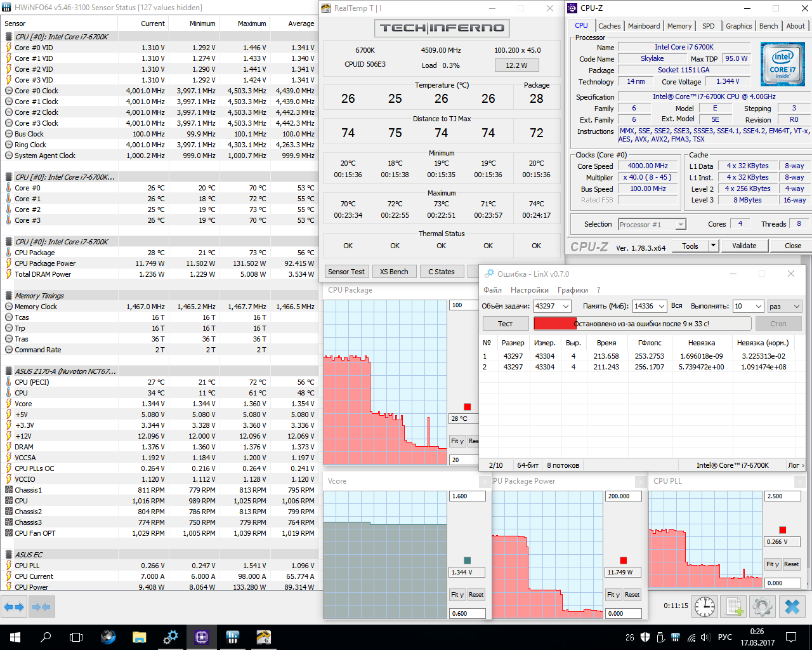The height and width of the screenshot is (650, 812).
Task: Click the Windows Defender shield tray icon
Action: (645, 637)
